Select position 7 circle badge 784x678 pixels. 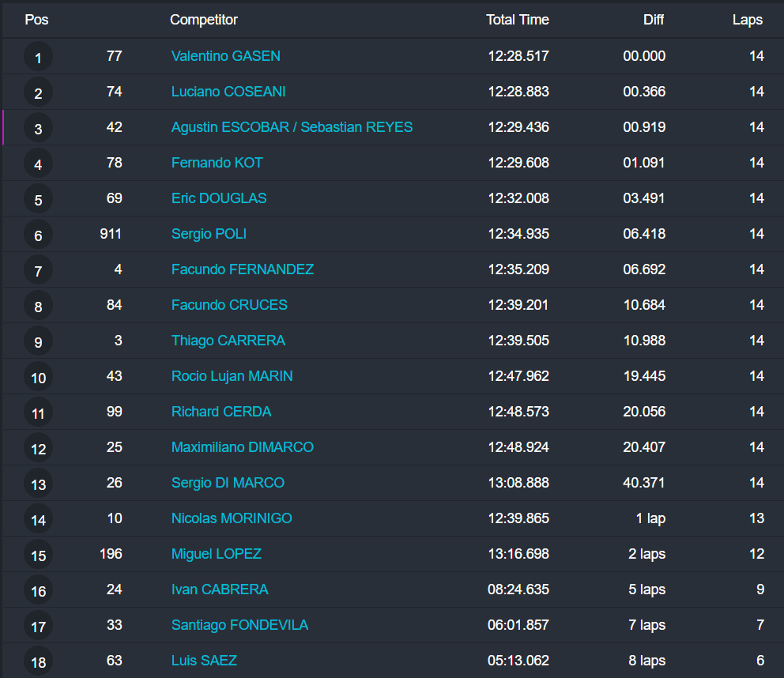pyautogui.click(x=38, y=271)
